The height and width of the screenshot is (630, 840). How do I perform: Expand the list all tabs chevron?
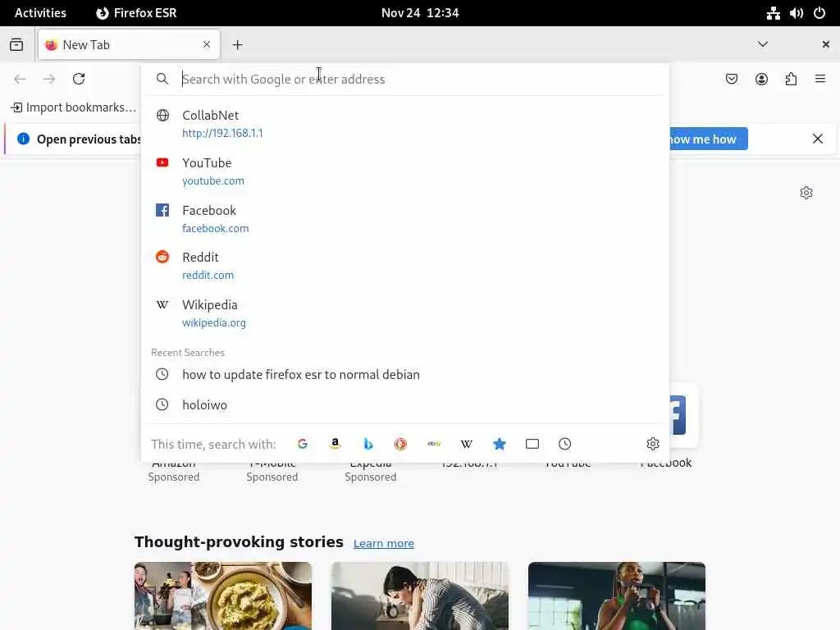[762, 44]
